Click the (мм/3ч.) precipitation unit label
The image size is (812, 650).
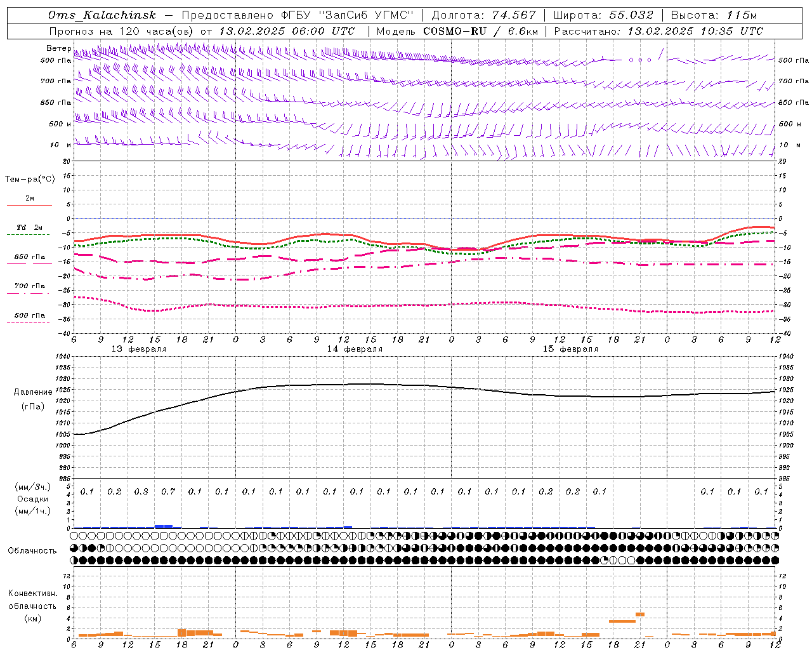tap(33, 487)
